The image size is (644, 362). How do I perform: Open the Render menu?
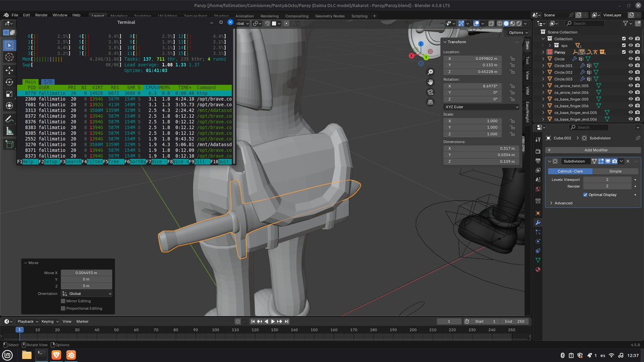41,16
